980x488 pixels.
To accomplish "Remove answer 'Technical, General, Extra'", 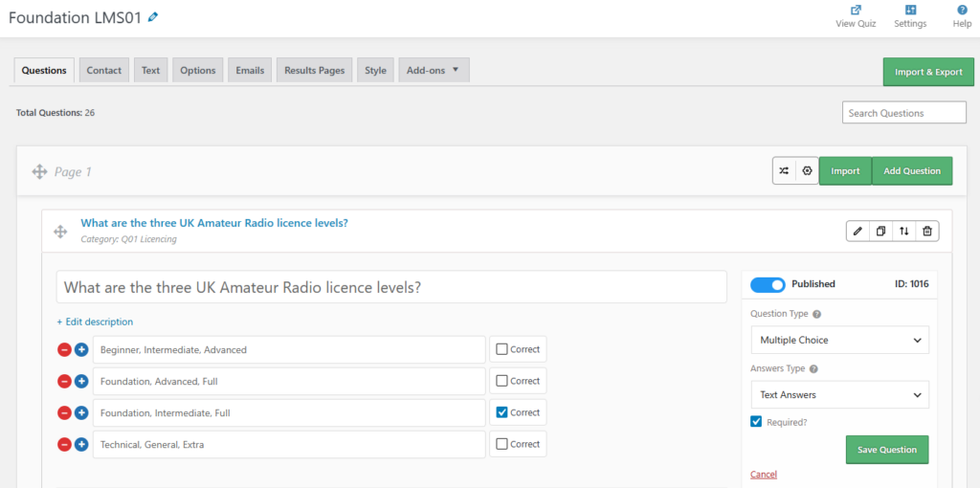I will (64, 444).
